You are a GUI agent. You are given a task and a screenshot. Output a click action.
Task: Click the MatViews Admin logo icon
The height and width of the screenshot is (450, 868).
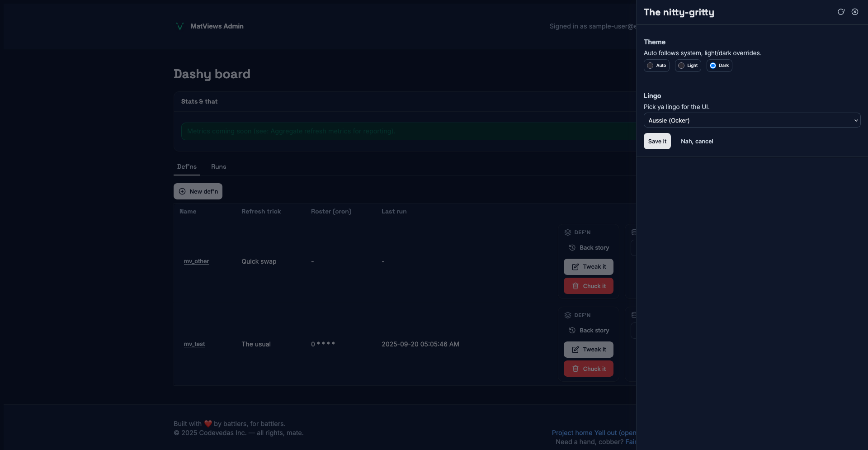click(179, 26)
